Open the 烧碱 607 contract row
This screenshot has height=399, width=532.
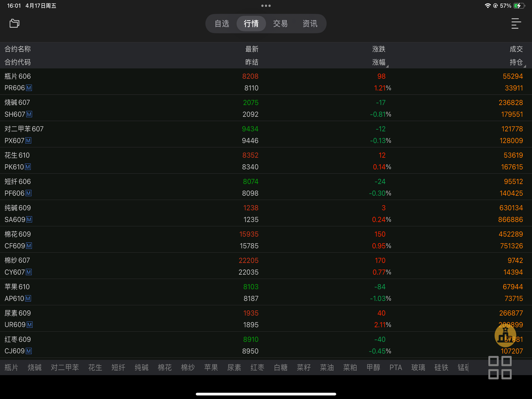(266, 108)
